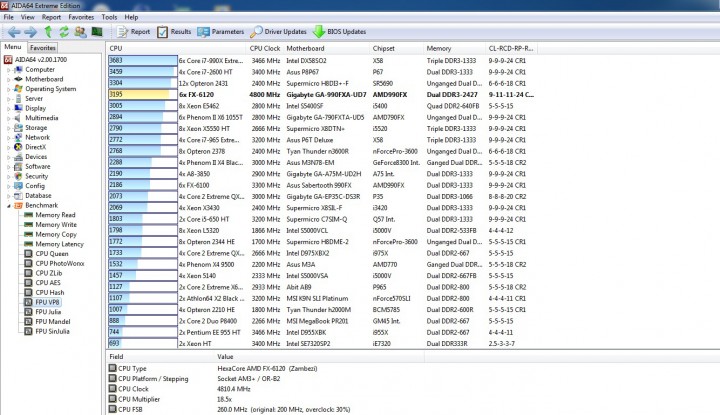Sort by the Motherboard column header

(326, 48)
